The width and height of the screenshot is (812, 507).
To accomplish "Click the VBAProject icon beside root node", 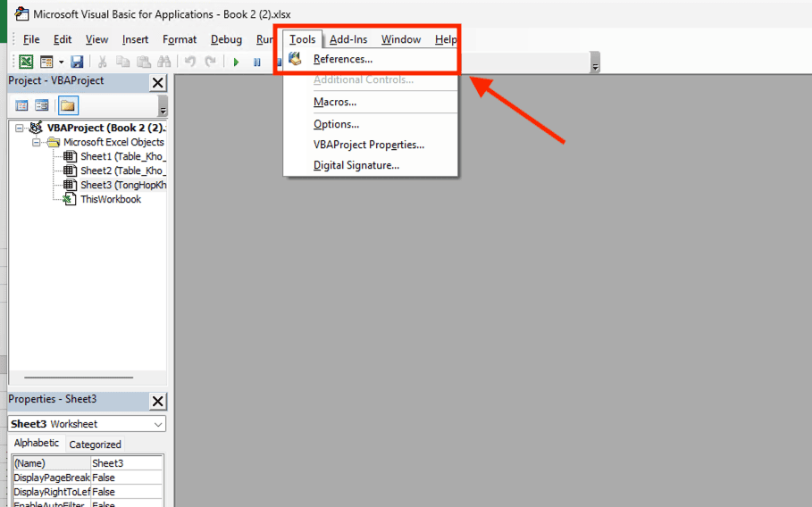I will point(36,128).
